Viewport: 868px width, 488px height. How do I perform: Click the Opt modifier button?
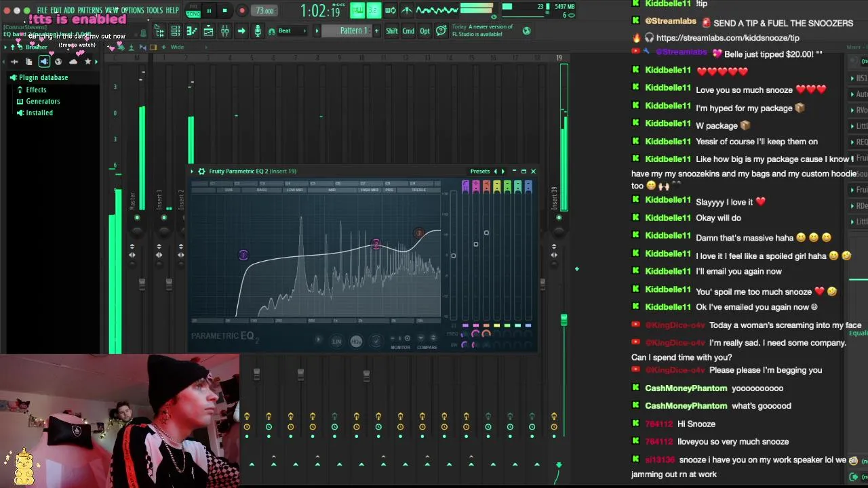tap(425, 31)
